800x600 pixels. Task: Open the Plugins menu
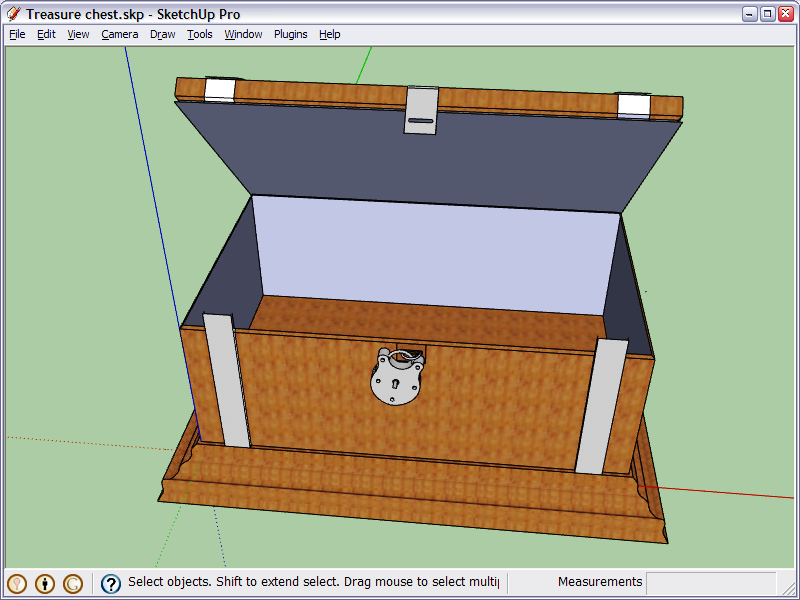pyautogui.click(x=291, y=34)
